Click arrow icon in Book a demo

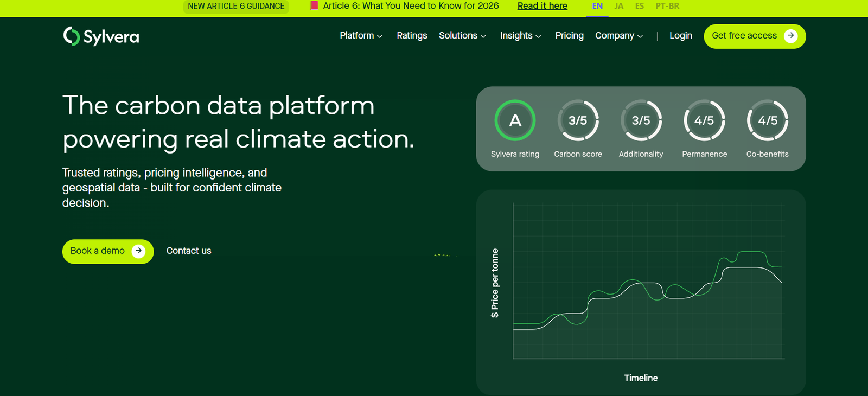pos(138,251)
